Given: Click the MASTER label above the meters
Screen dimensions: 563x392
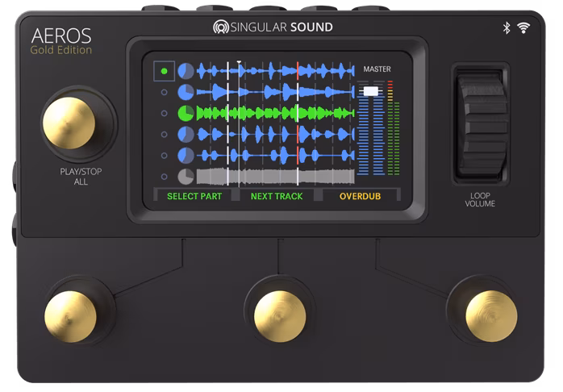Looking at the screenshot, I should [377, 69].
